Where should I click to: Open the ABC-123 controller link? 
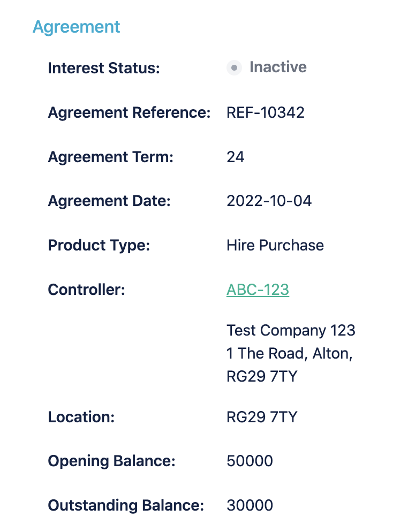tap(258, 290)
